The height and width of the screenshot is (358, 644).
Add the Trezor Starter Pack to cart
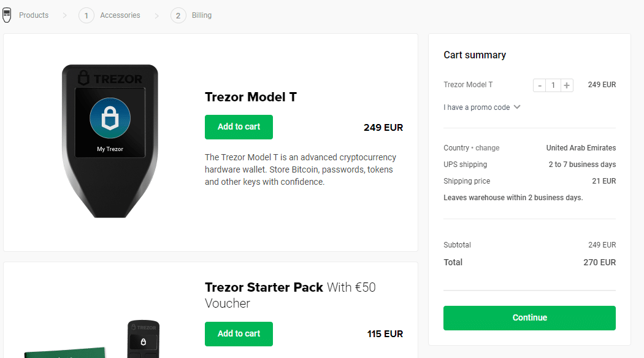tap(239, 333)
